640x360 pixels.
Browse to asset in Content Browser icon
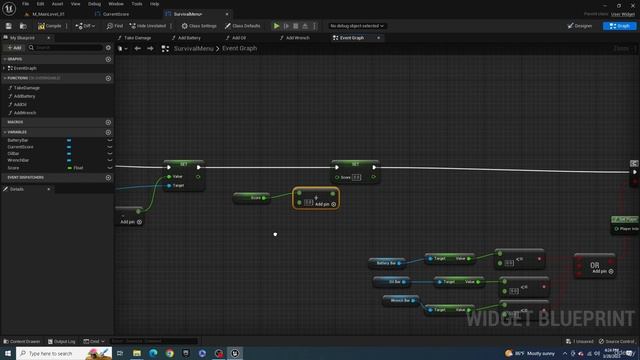23,26
